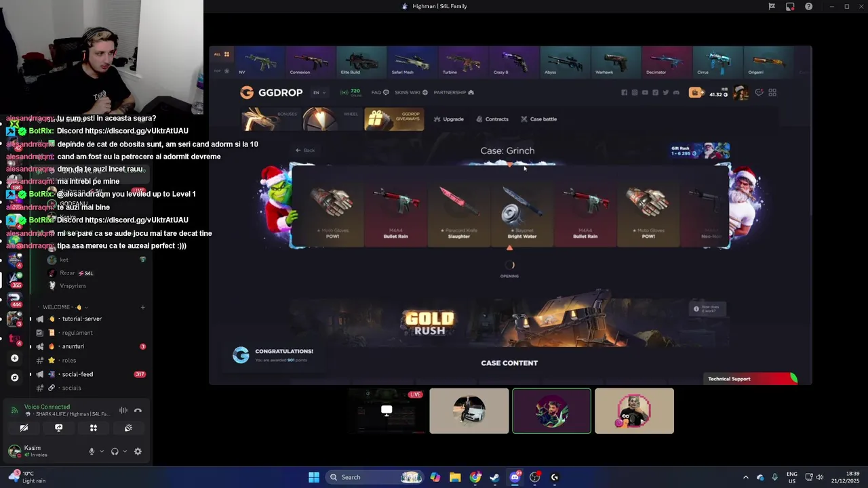Viewport: 868px width, 488px height.
Task: Open microphone input options arrow
Action: (x=102, y=451)
